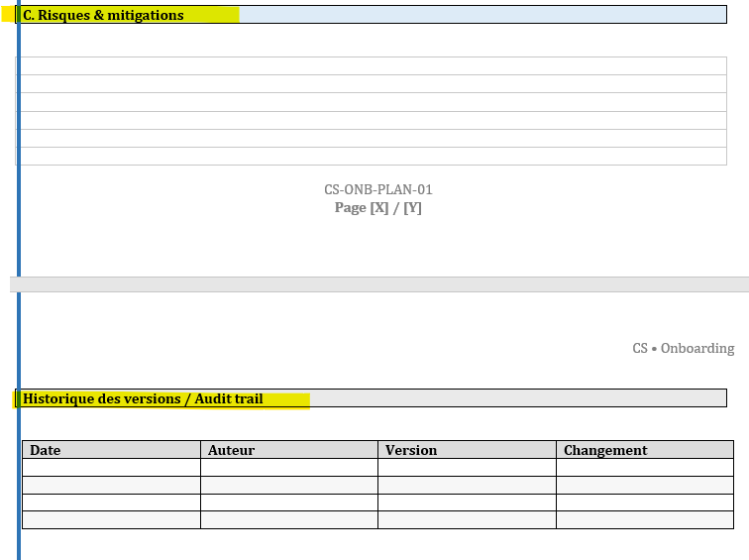Click the footer document code CS-ONB-PLAN-01
Image resolution: width=749 pixels, height=560 pixels.
[x=377, y=189]
